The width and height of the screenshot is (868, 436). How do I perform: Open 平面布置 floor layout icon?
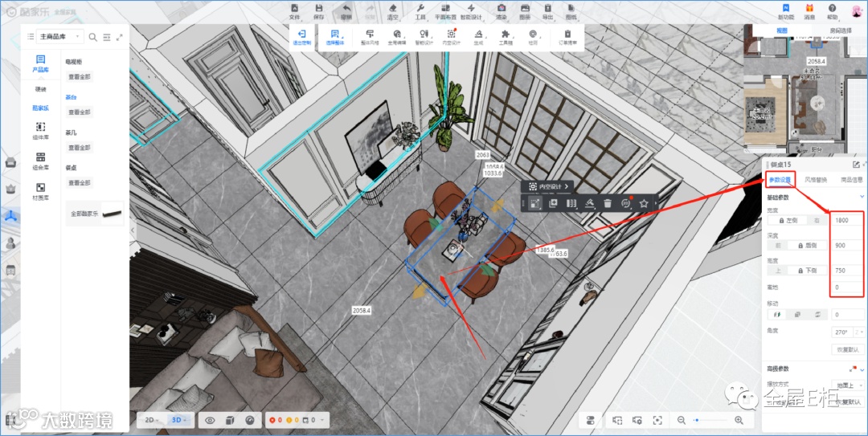(445, 8)
